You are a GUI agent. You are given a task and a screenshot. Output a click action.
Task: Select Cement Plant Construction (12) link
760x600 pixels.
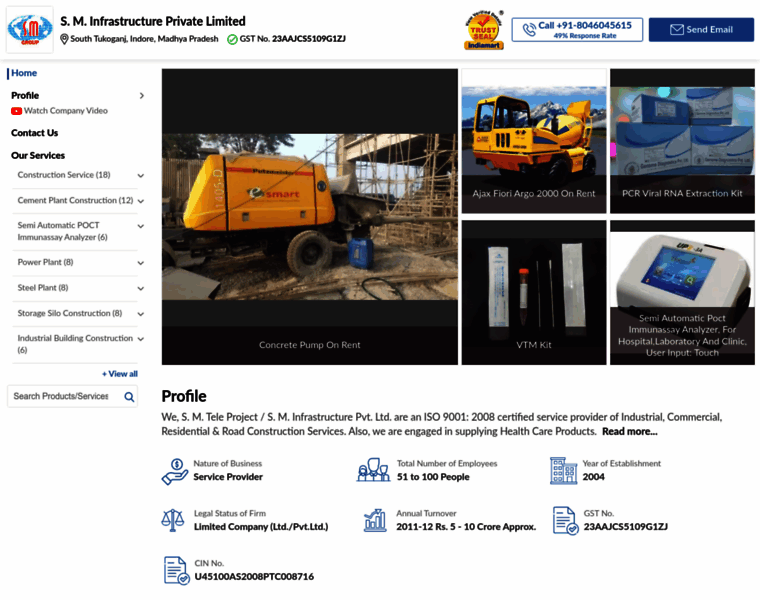point(75,201)
